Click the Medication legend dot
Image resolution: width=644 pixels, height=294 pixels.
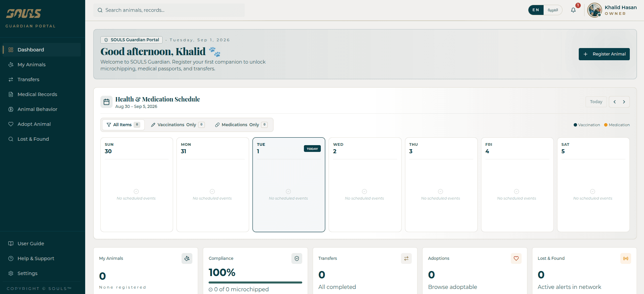(606, 125)
